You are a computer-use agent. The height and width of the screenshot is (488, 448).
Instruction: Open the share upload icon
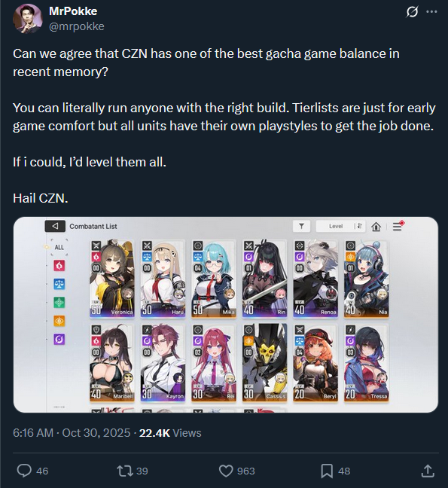(428, 471)
